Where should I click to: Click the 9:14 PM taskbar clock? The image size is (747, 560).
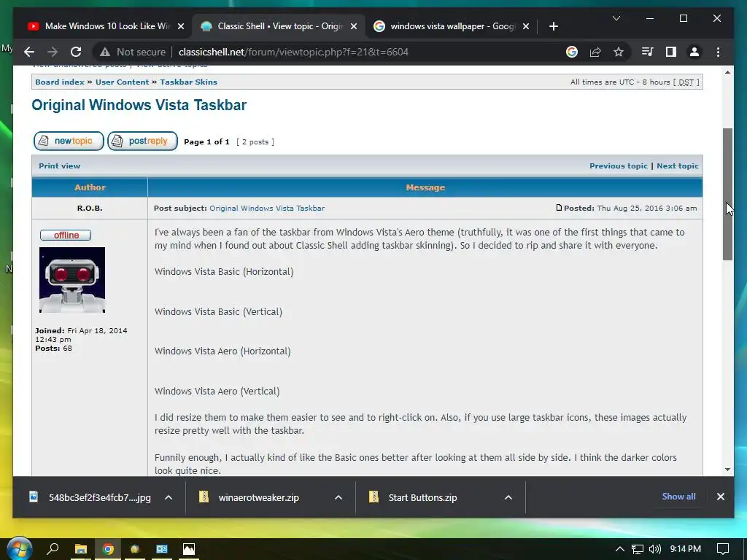(x=685, y=548)
